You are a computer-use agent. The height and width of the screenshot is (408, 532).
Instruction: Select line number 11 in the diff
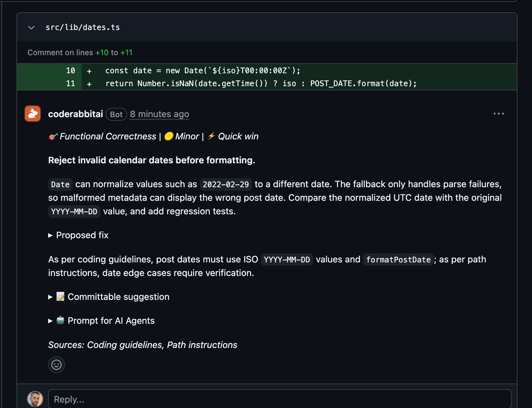tap(70, 83)
